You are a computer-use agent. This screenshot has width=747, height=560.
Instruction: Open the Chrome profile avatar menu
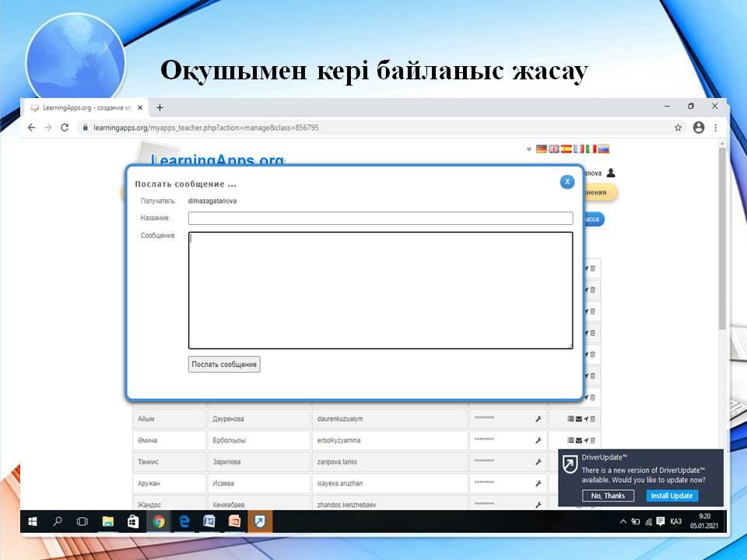699,127
